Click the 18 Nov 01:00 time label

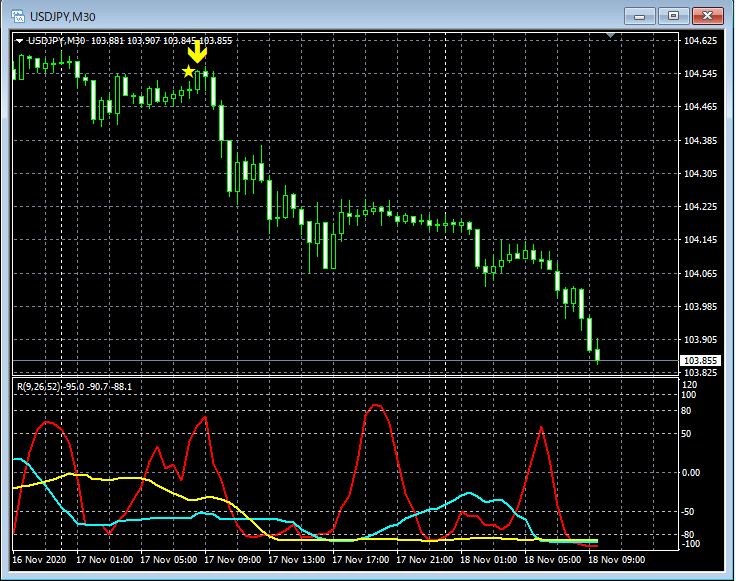(x=489, y=559)
